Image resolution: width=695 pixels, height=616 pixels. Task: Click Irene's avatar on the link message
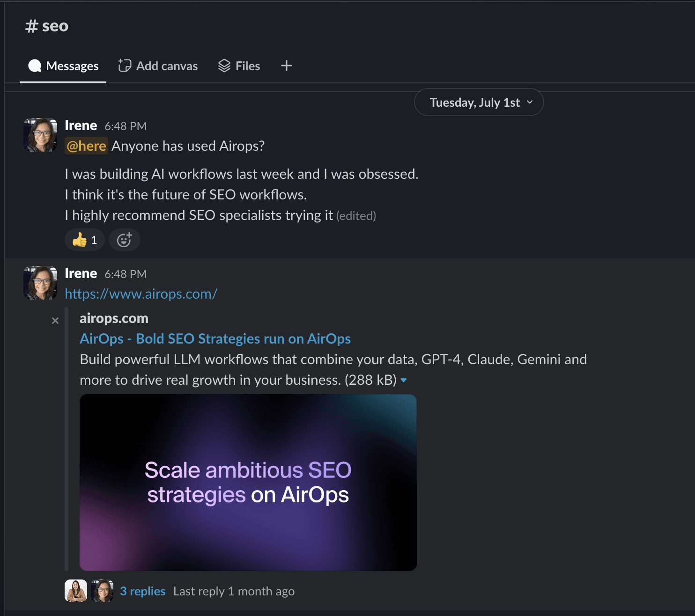[x=40, y=283]
